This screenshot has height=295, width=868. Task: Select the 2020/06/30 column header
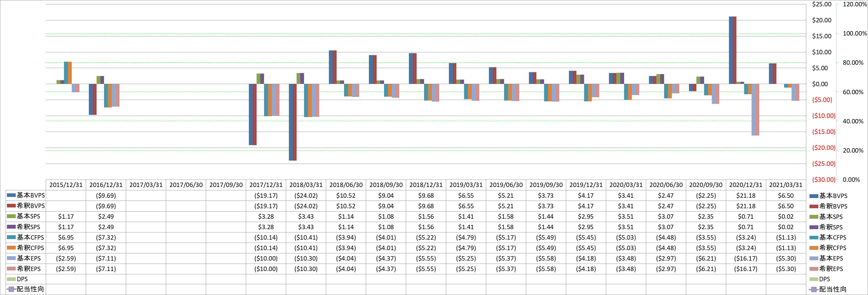point(666,185)
